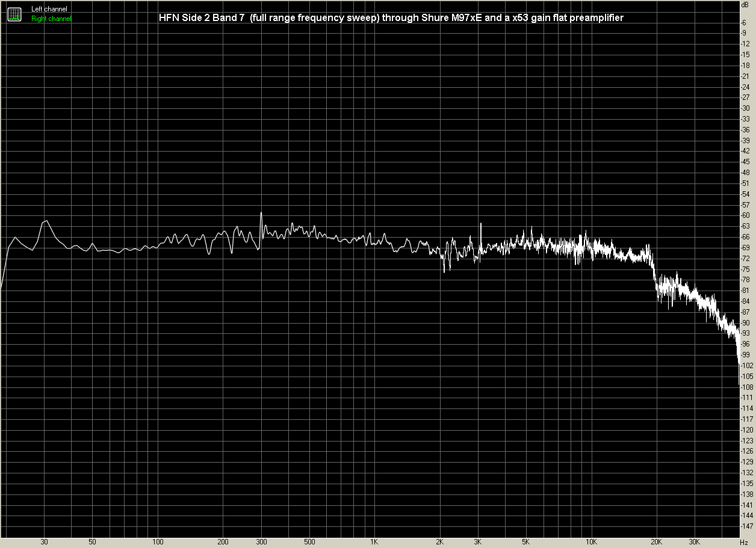This screenshot has height=548, width=756.
Task: Click the "-81" dB scale value
Action: [x=746, y=291]
